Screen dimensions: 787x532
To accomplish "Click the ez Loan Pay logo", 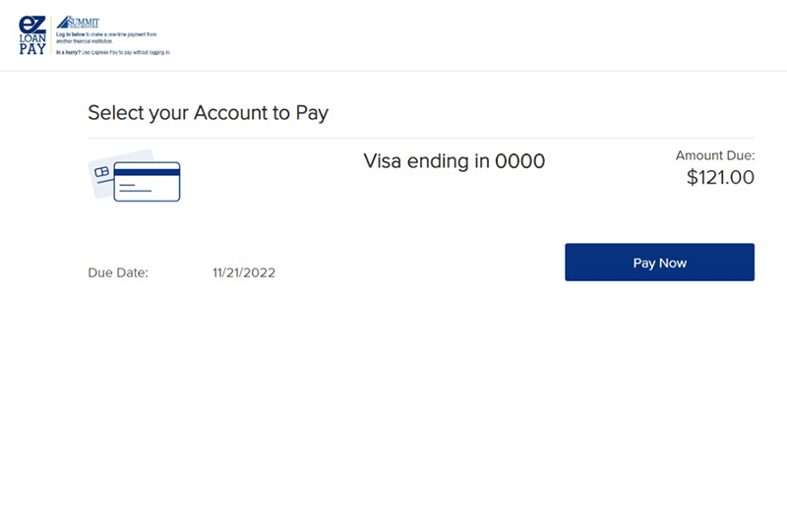I will (32, 35).
